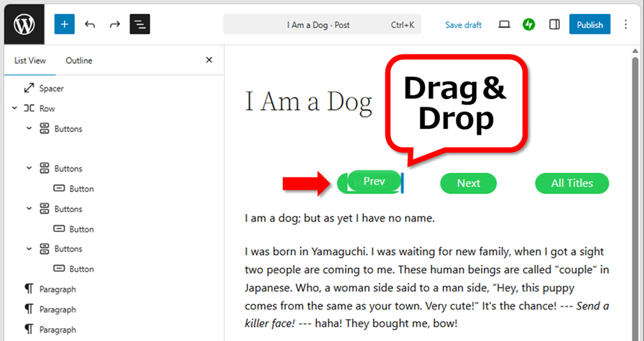The height and width of the screenshot is (341, 644).
Task: Select the List View tab
Action: coord(30,61)
